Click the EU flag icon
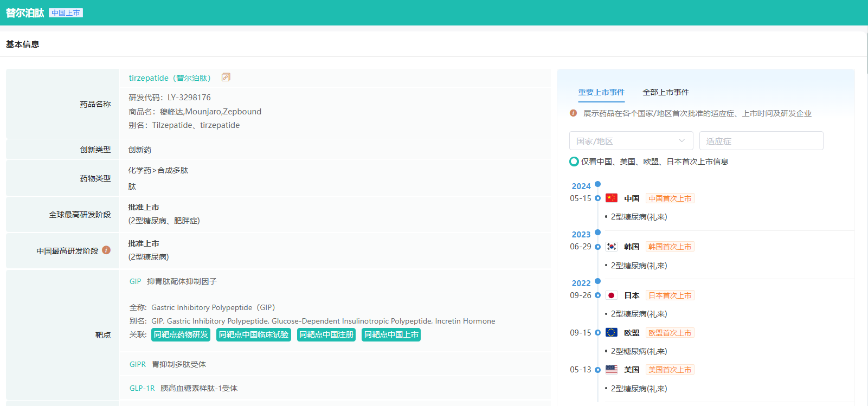 (612, 333)
